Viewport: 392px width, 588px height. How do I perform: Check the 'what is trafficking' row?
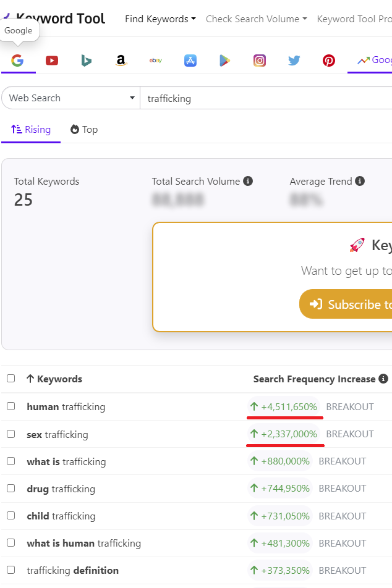pyautogui.click(x=11, y=461)
